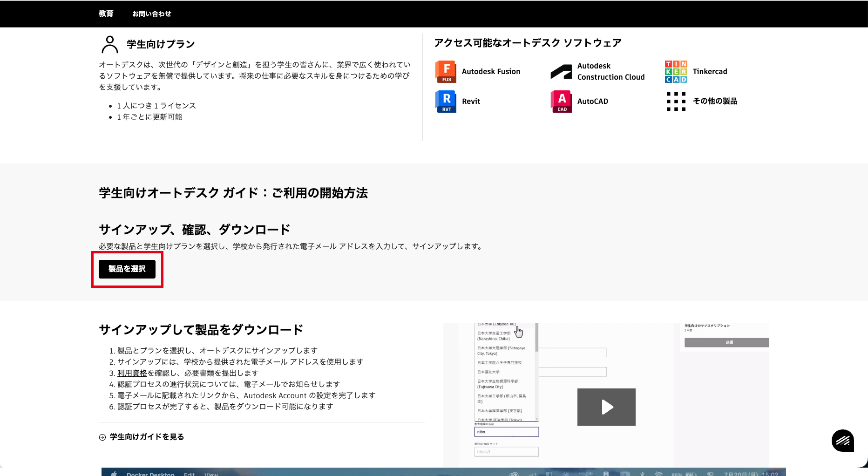Image resolution: width=868 pixels, height=476 pixels.
Task: Select the orange Autodesk Fusion icon
Action: click(x=446, y=72)
